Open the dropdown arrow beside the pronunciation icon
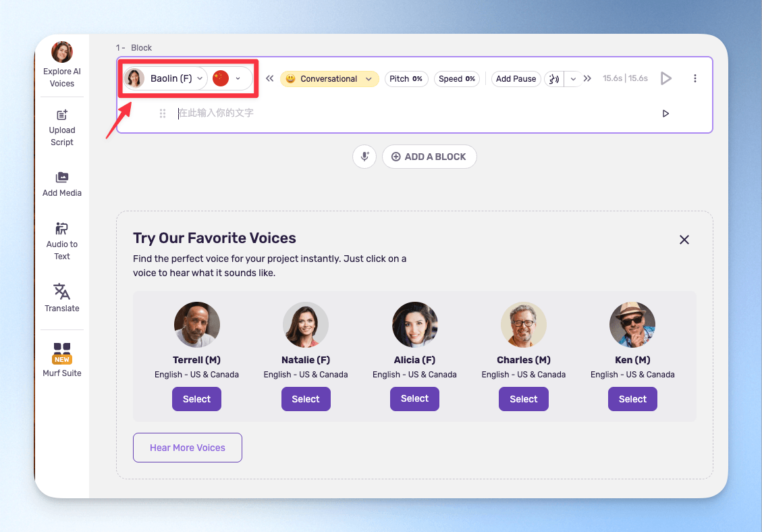 [x=573, y=79]
